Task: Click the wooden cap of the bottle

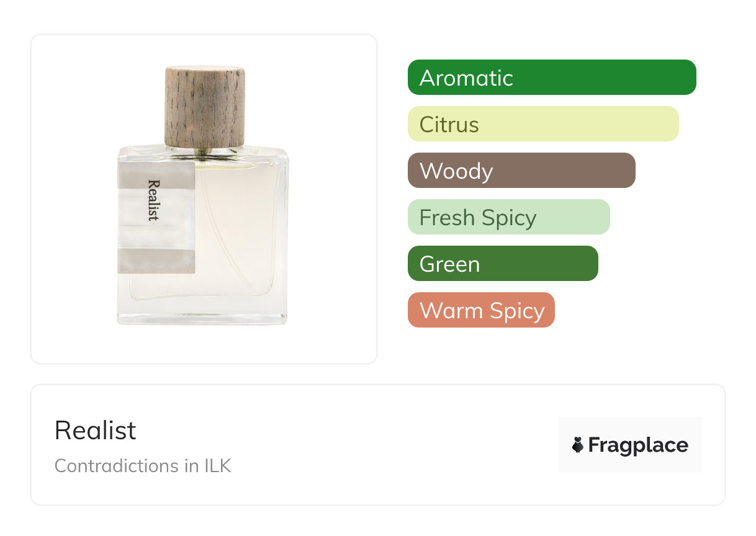Action: point(204,105)
